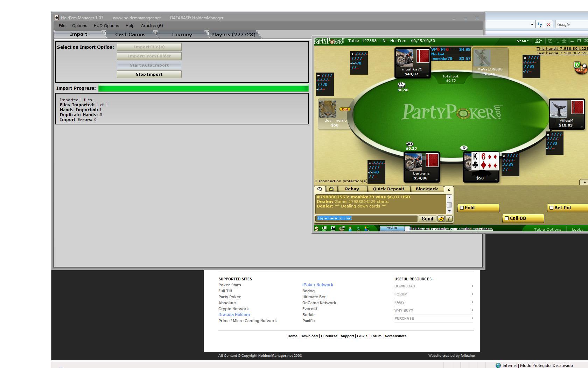Viewport: 588px width, 368px height.
Task: Open the PartyPoker Menu dropdown
Action: pos(523,41)
